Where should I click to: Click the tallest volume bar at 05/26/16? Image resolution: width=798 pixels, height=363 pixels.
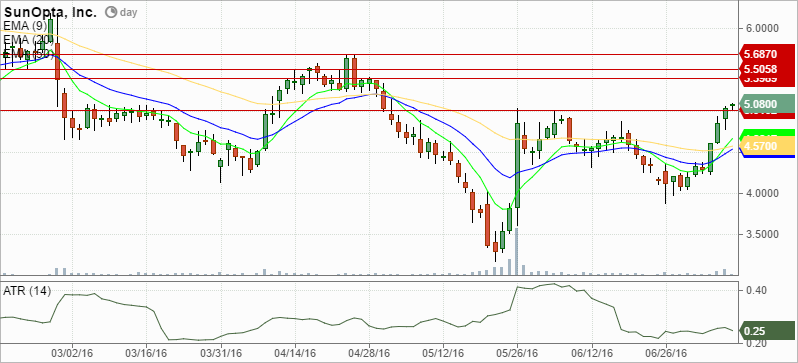point(517,252)
